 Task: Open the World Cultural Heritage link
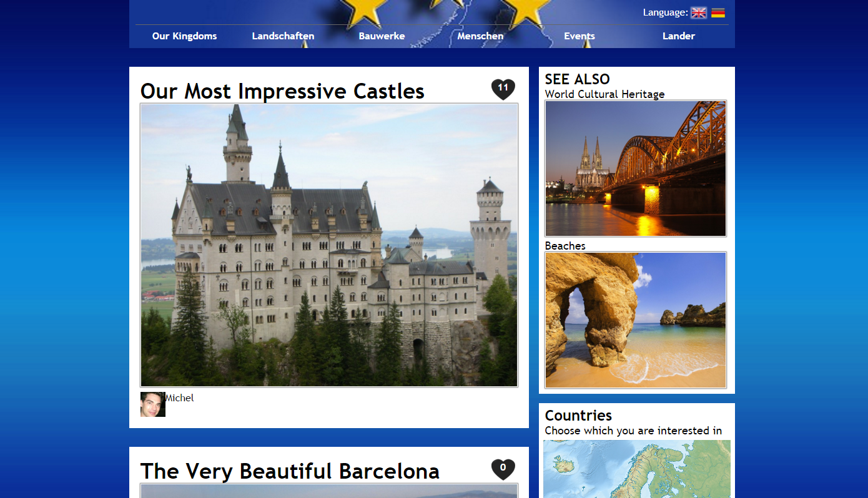click(x=604, y=94)
